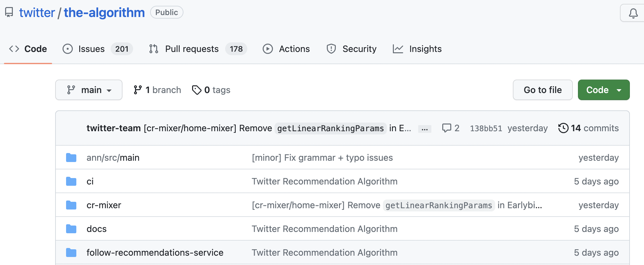Viewport: 644px width, 265px height.
Task: Click the tags label icon
Action: (197, 90)
